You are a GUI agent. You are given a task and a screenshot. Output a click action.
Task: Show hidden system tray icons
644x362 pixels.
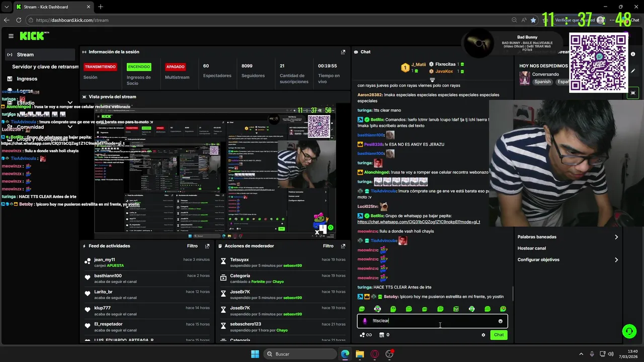pyautogui.click(x=581, y=354)
